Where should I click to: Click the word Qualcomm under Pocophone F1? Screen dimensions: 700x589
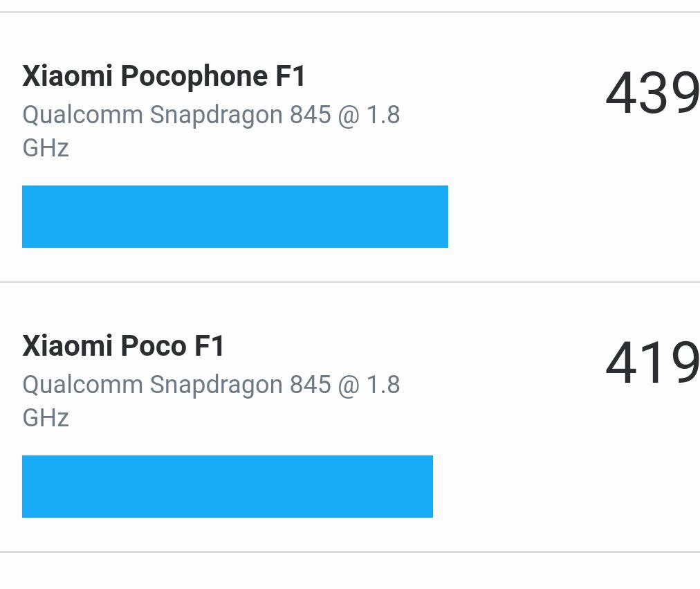pos(82,115)
